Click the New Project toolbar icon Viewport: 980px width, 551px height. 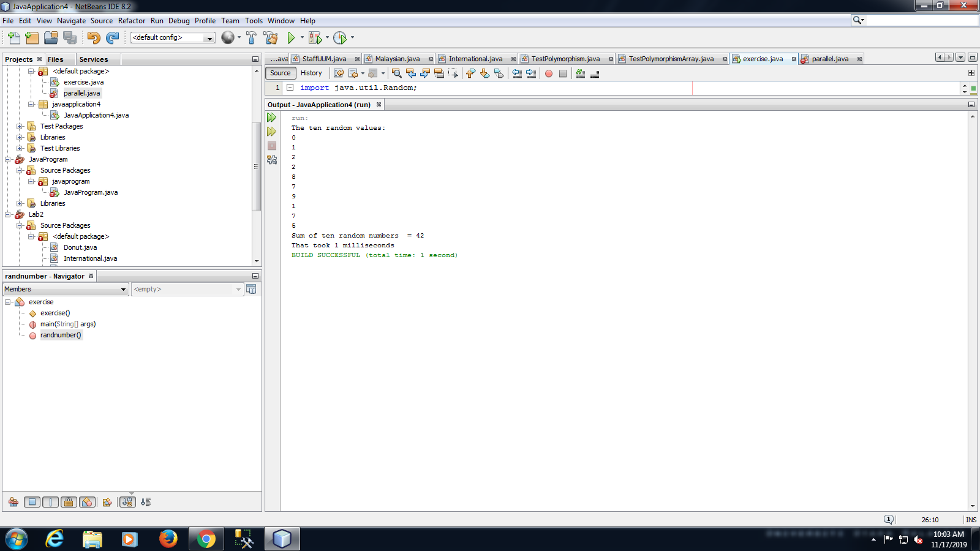coord(32,38)
